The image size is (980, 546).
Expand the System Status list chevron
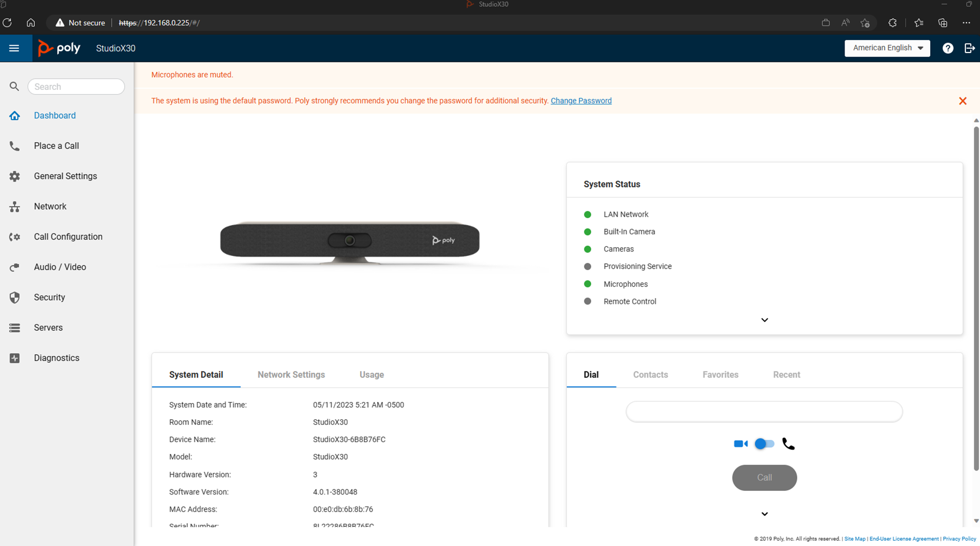[x=764, y=320]
